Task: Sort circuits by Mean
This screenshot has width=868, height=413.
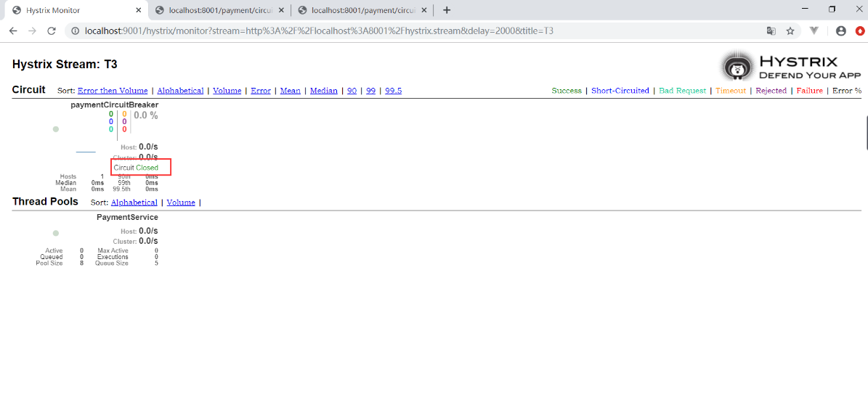Action: [290, 91]
